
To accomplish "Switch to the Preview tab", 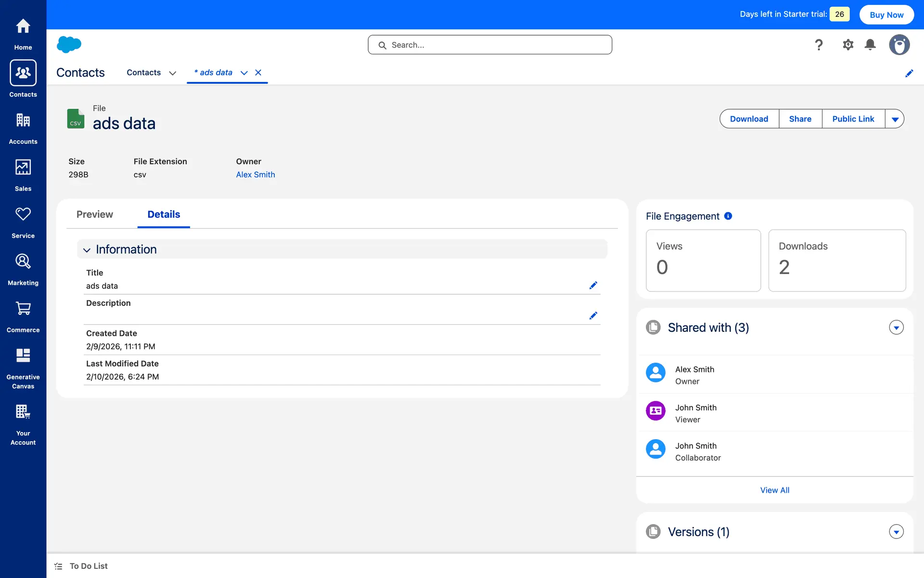I will (x=94, y=214).
